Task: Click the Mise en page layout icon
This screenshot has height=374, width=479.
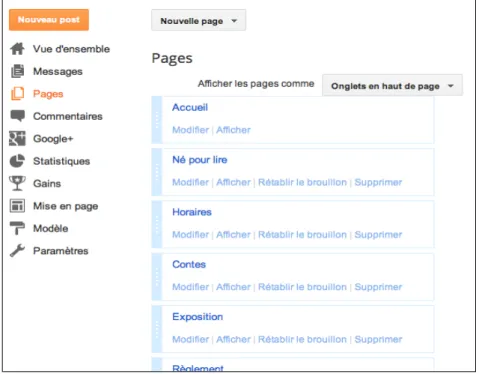Action: pos(17,206)
